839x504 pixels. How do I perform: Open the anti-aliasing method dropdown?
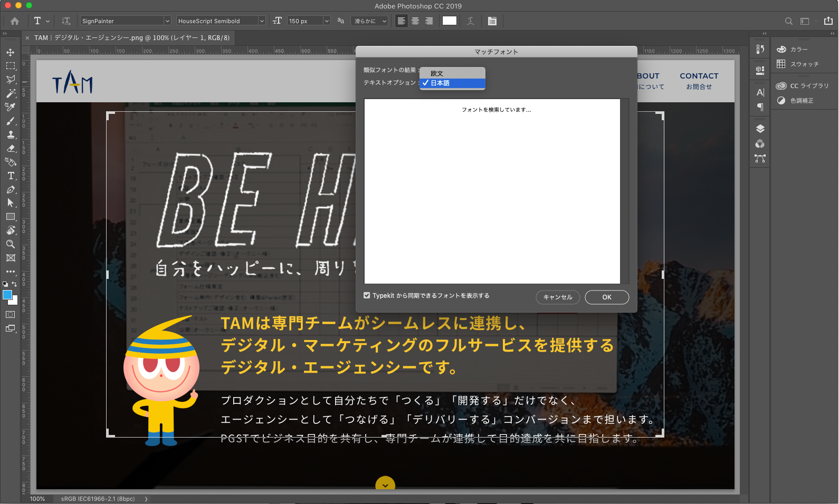tap(369, 21)
